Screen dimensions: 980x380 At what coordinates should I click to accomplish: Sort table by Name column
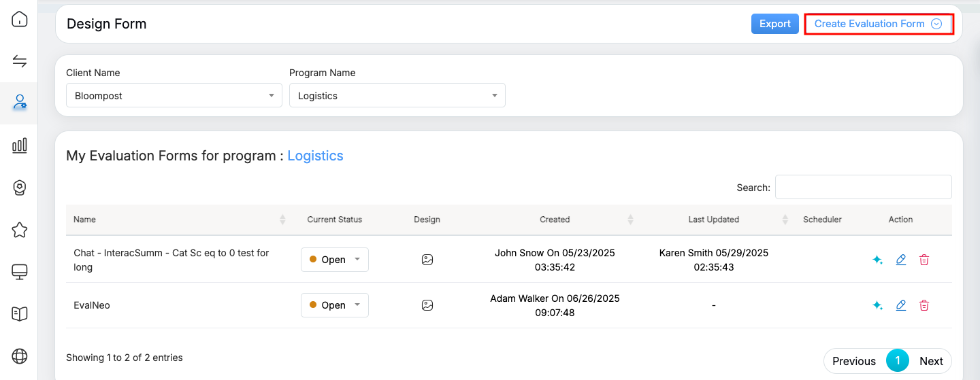85,220
